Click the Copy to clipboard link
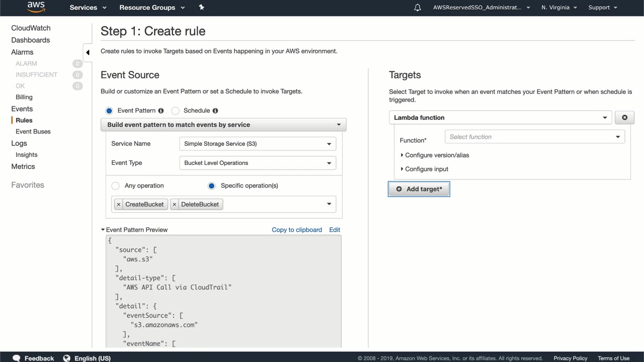The height and width of the screenshot is (362, 644). click(297, 230)
